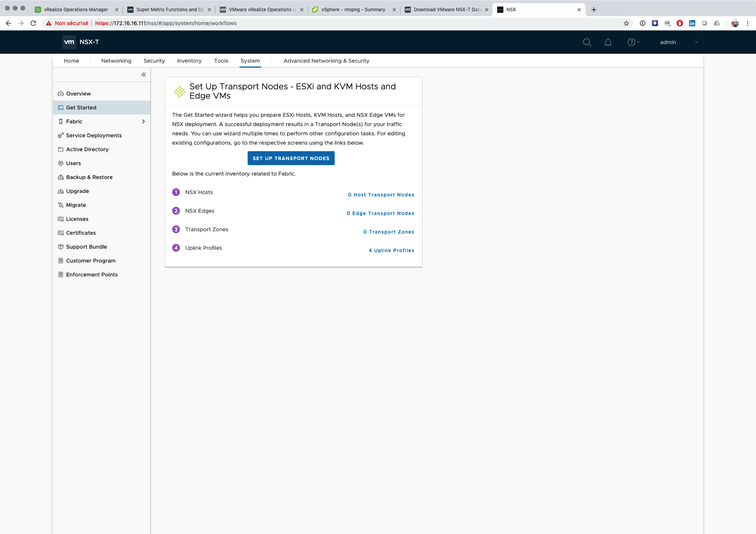The width and height of the screenshot is (756, 534).
Task: Open the notifications bell icon
Action: click(x=608, y=42)
